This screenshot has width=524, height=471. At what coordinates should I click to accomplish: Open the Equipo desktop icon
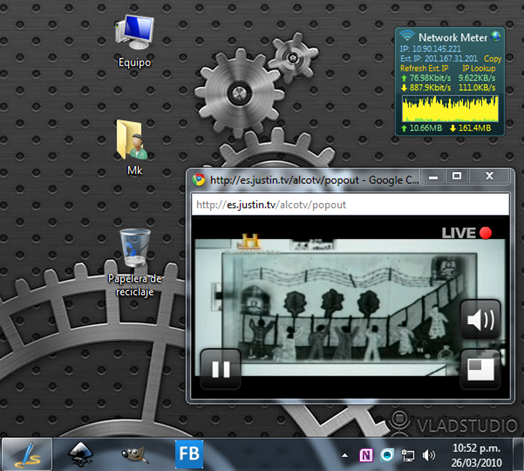tap(135, 41)
